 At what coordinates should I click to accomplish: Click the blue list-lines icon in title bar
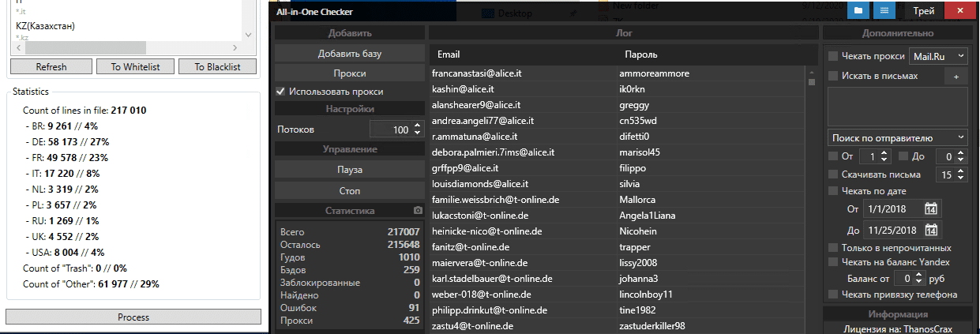click(x=884, y=11)
